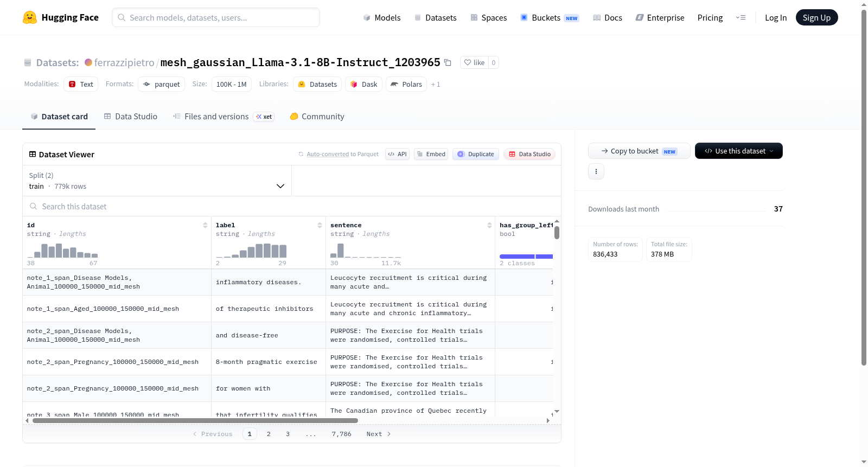Select the Dask library tag
Image resolution: width=868 pixels, height=467 pixels.
[x=363, y=84]
